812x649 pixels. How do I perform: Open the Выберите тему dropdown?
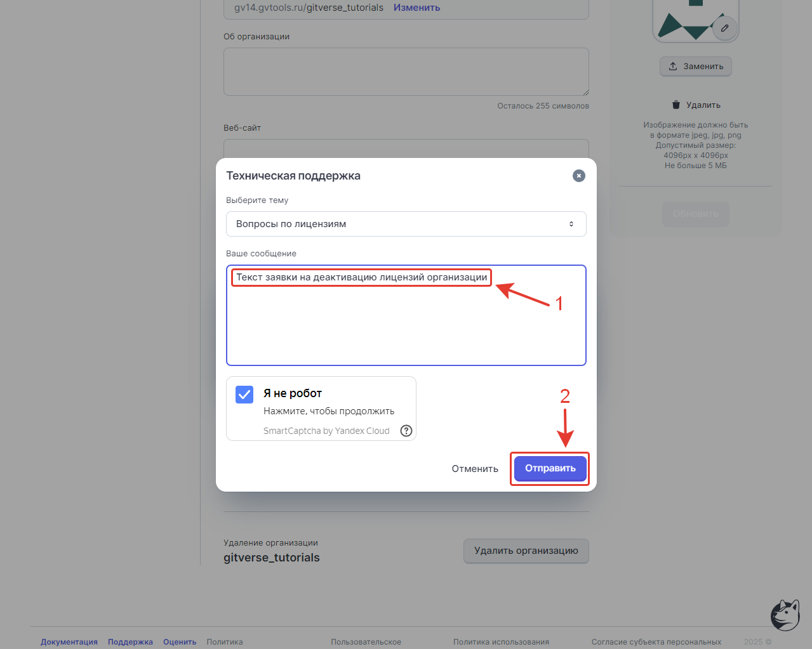[406, 224]
